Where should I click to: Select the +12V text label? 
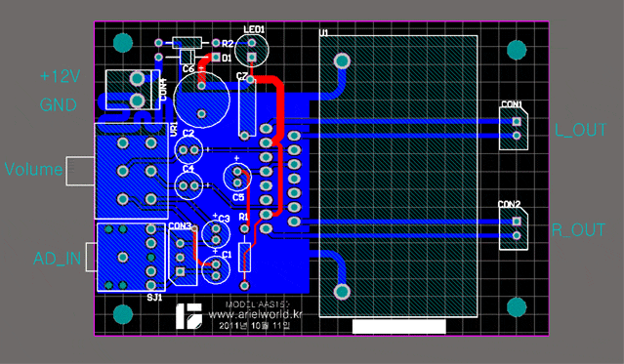(61, 76)
